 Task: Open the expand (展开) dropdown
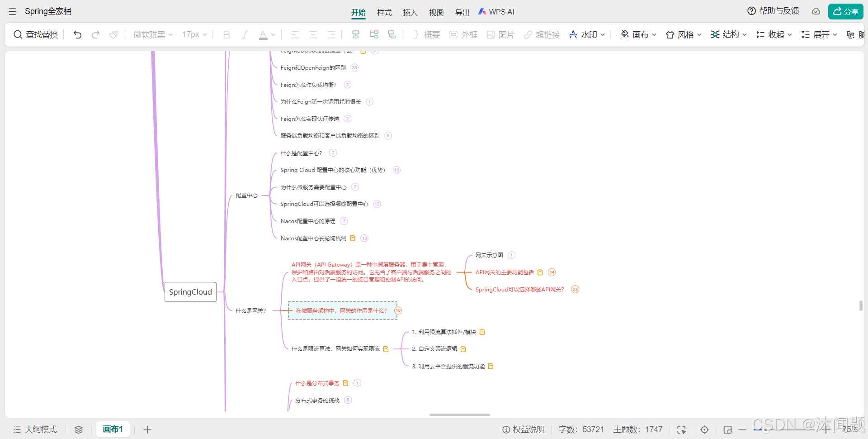point(820,34)
